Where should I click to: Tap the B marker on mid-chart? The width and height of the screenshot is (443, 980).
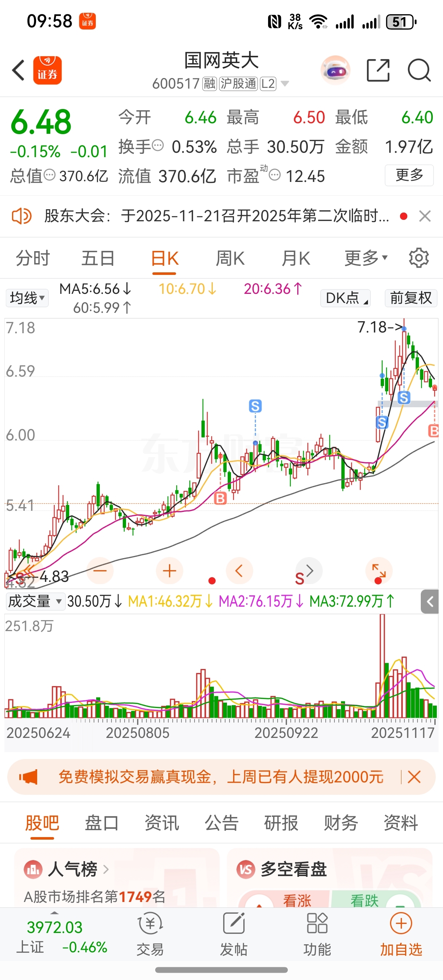tap(220, 498)
